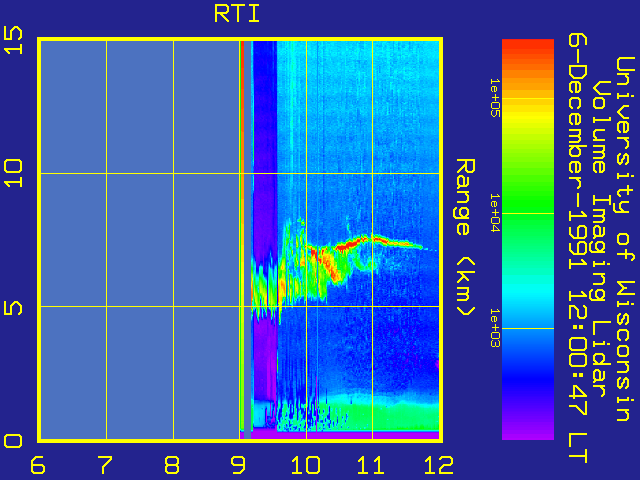
Task: Click the x-axis tick label 8
Action: [x=171, y=465]
